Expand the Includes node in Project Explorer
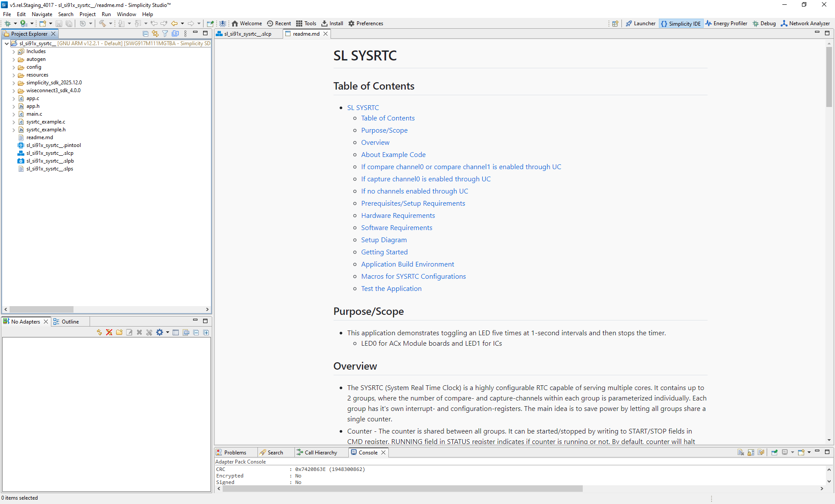 click(x=14, y=51)
